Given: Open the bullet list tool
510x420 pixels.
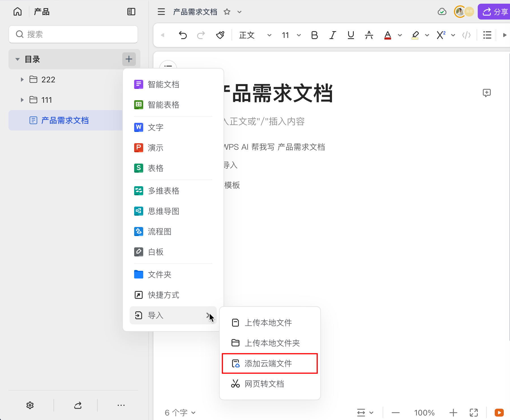Looking at the screenshot, I should tap(487, 35).
